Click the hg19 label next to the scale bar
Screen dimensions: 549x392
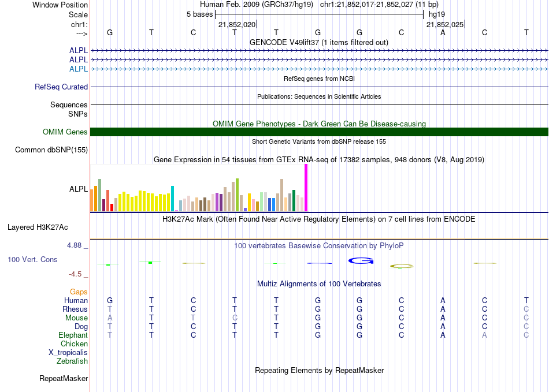click(437, 14)
